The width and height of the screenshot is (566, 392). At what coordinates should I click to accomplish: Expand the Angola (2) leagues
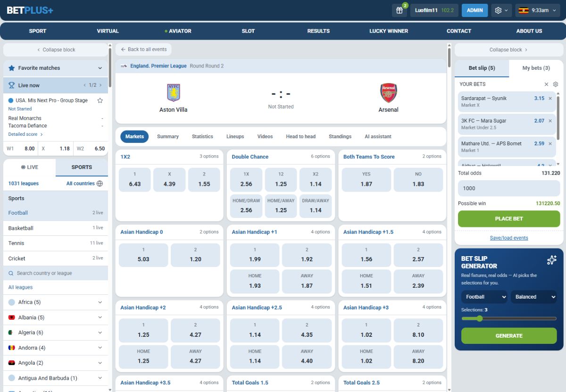pyautogui.click(x=100, y=363)
